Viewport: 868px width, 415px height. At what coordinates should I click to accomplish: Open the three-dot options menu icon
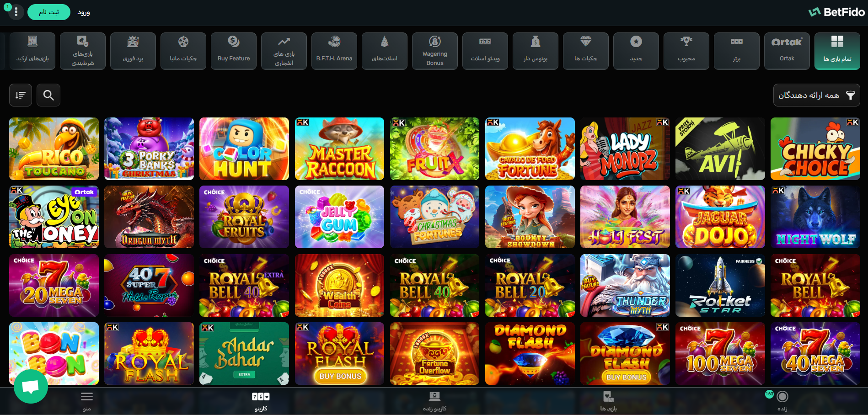tap(16, 12)
